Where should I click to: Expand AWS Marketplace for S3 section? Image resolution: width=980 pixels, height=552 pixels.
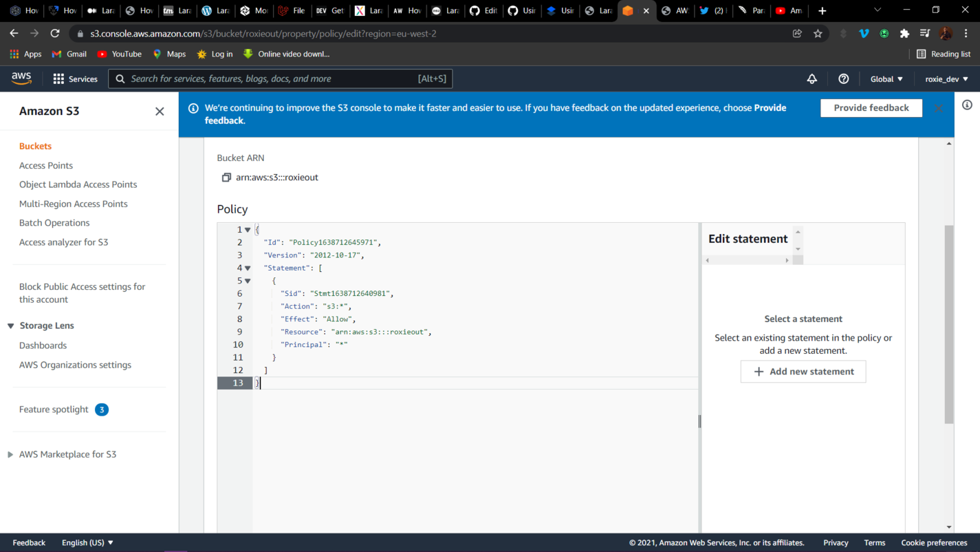click(x=11, y=454)
